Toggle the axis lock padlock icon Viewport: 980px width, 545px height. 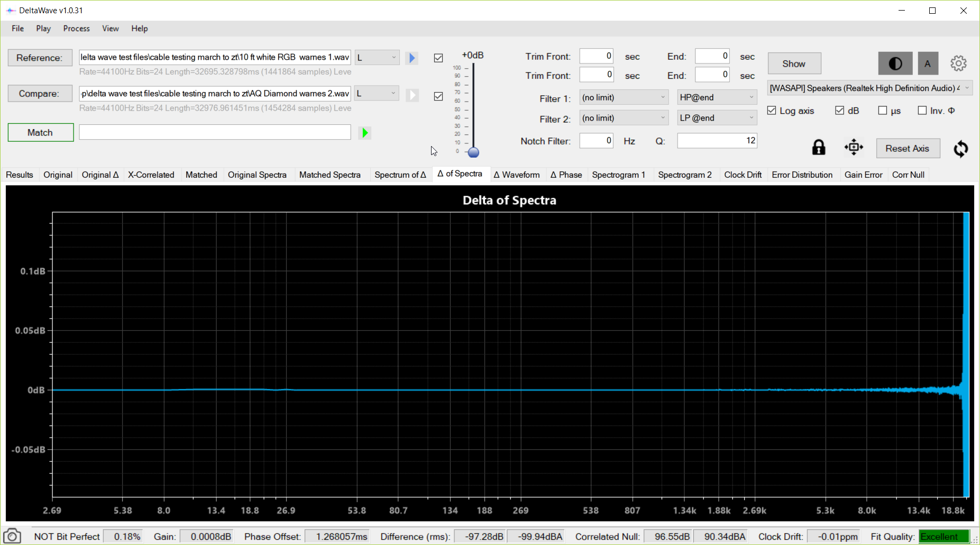click(819, 147)
